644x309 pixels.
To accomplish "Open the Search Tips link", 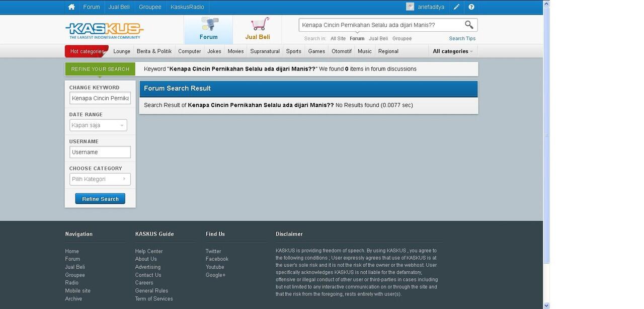I will [462, 38].
